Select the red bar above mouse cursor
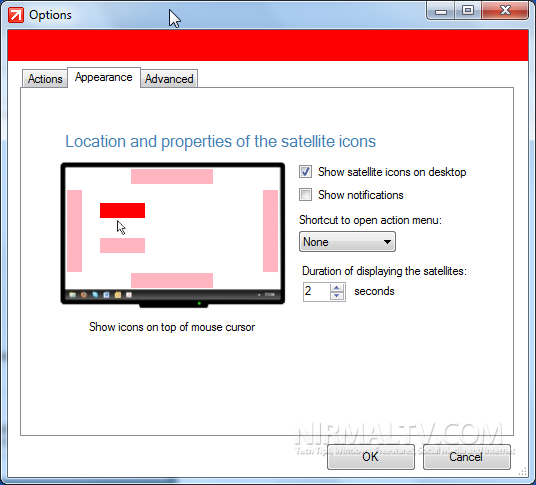 (x=122, y=210)
